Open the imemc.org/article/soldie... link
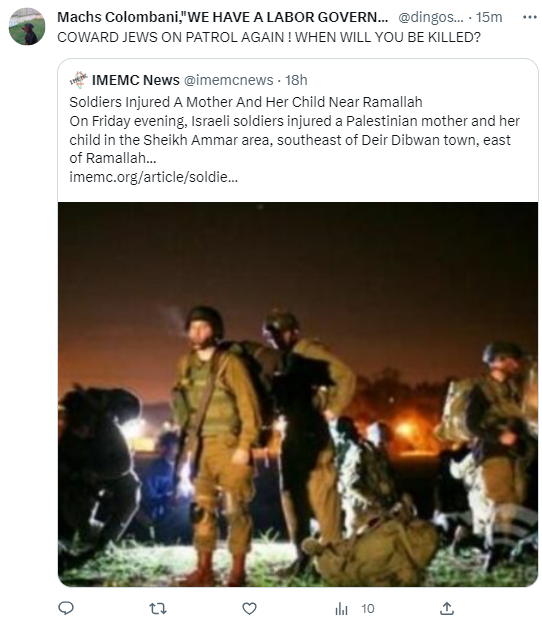Screen dimensions: 542x618 [153, 177]
